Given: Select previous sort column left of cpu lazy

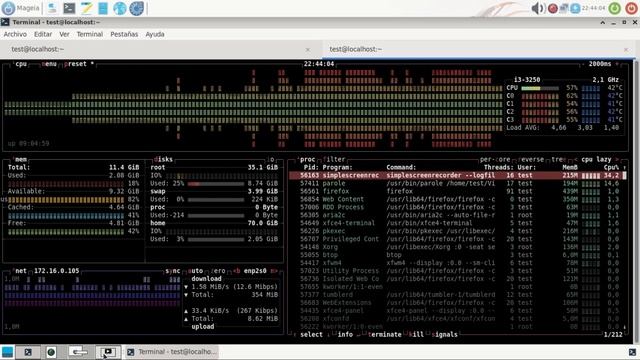Looking at the screenshot, I should pos(576,160).
